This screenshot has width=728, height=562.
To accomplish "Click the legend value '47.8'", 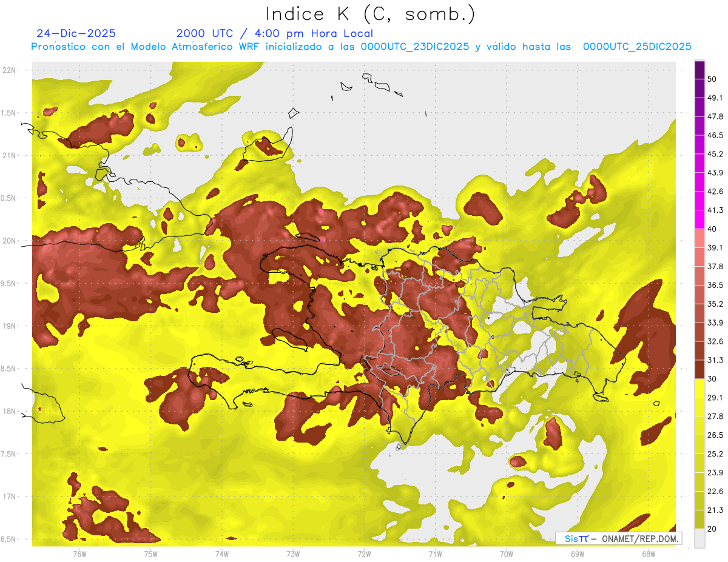I will [x=715, y=116].
